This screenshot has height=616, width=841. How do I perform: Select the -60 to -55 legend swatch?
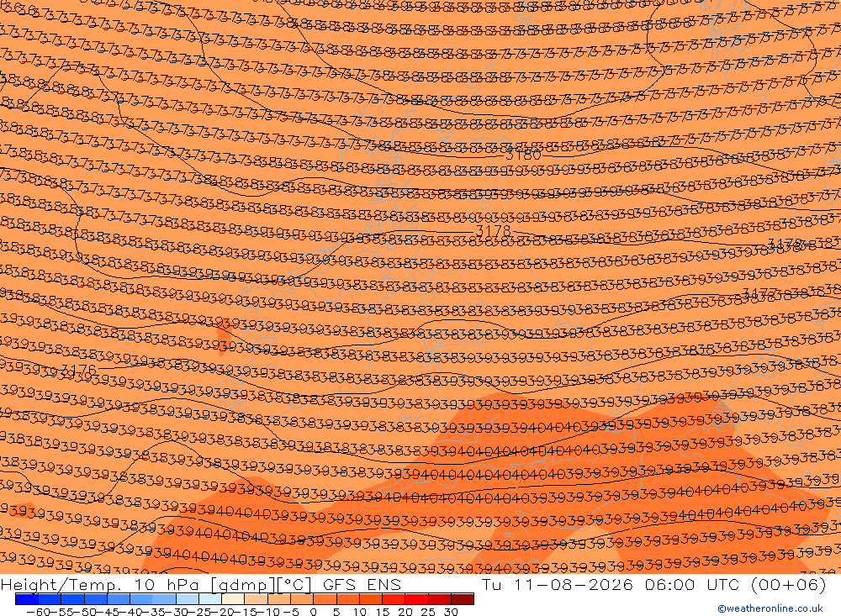50,599
